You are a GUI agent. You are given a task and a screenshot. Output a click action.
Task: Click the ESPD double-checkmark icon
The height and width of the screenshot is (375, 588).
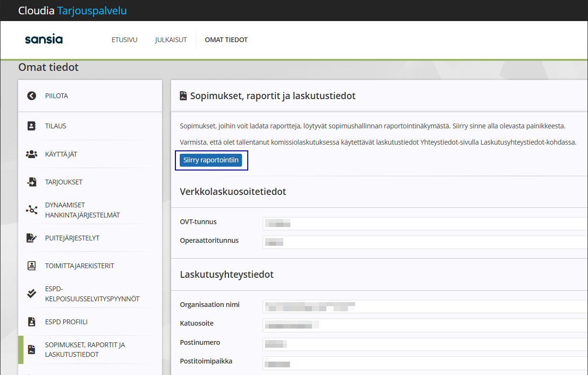click(32, 294)
